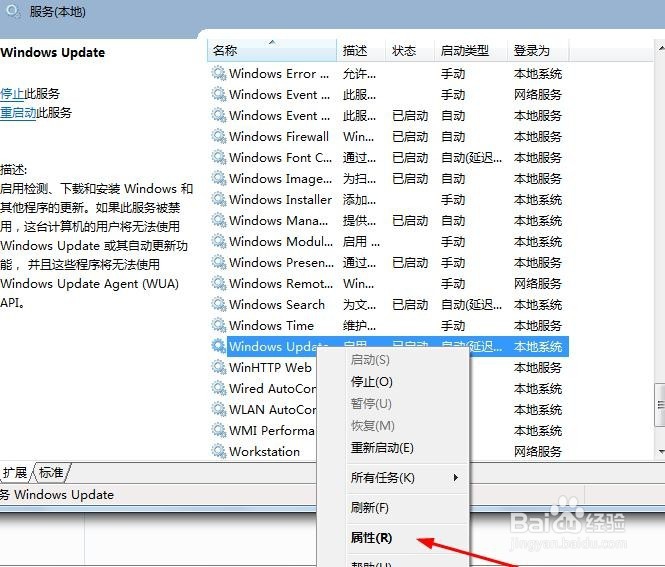The height and width of the screenshot is (567, 665).
Task: Switch to the 标准 tab
Action: click(x=51, y=472)
